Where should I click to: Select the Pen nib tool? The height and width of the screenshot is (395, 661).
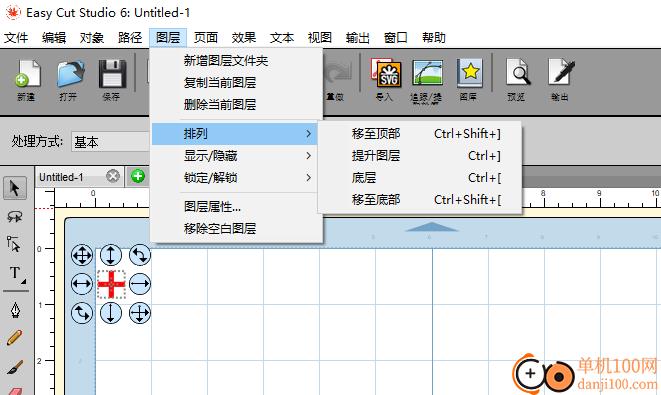pyautogui.click(x=15, y=310)
